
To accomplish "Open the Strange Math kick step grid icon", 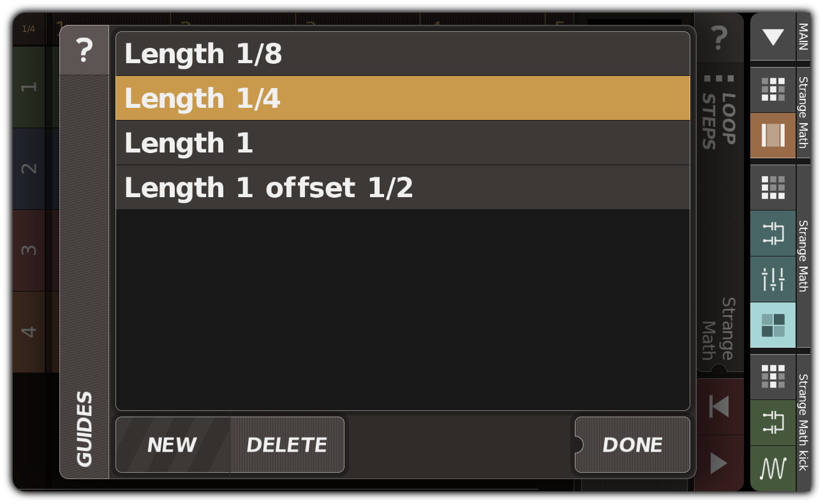I will tap(773, 376).
